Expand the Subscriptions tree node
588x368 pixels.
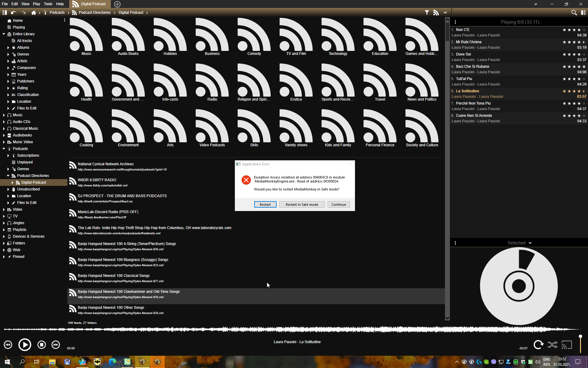(8, 155)
